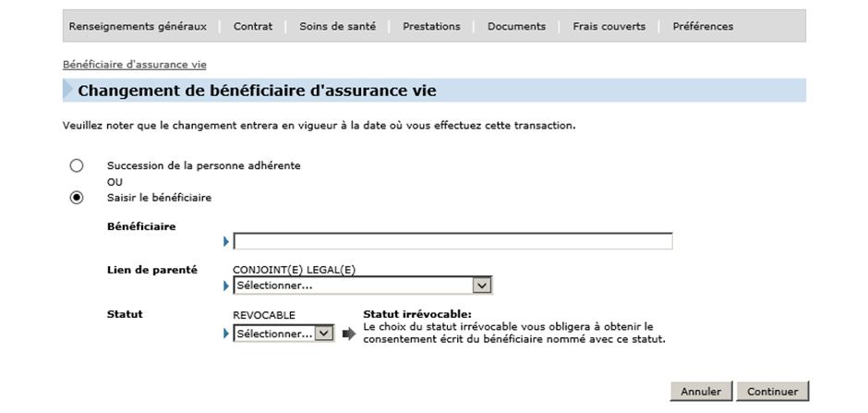This screenshot has width=868, height=413.
Task: Open the Préférences menu item
Action: pyautogui.click(x=703, y=26)
